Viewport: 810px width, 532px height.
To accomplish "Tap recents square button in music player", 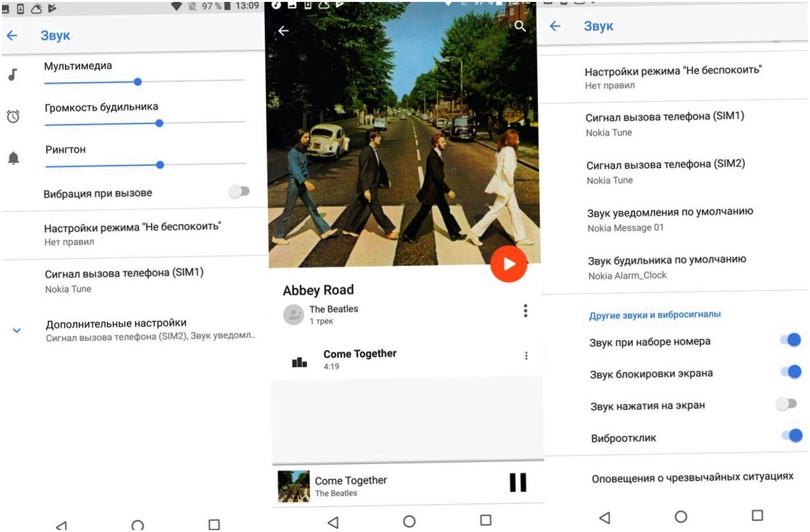I will click(x=486, y=520).
